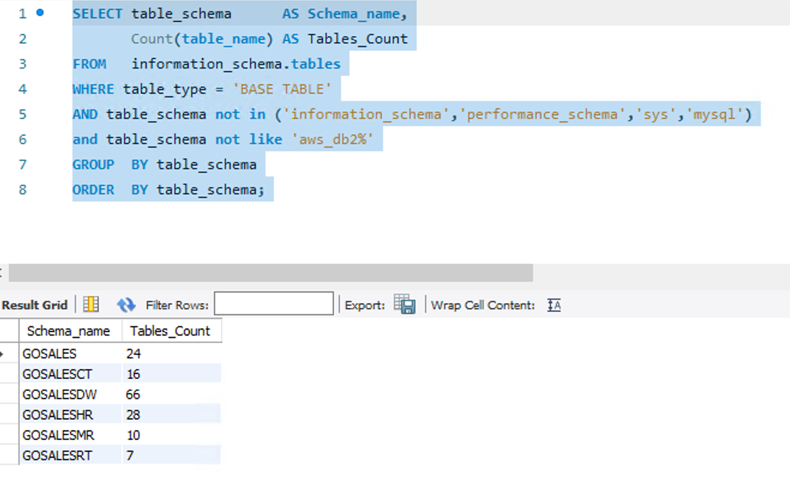Click the horizontal scrollbar above the result grid
This screenshot has height=494, width=790.
[x=270, y=273]
